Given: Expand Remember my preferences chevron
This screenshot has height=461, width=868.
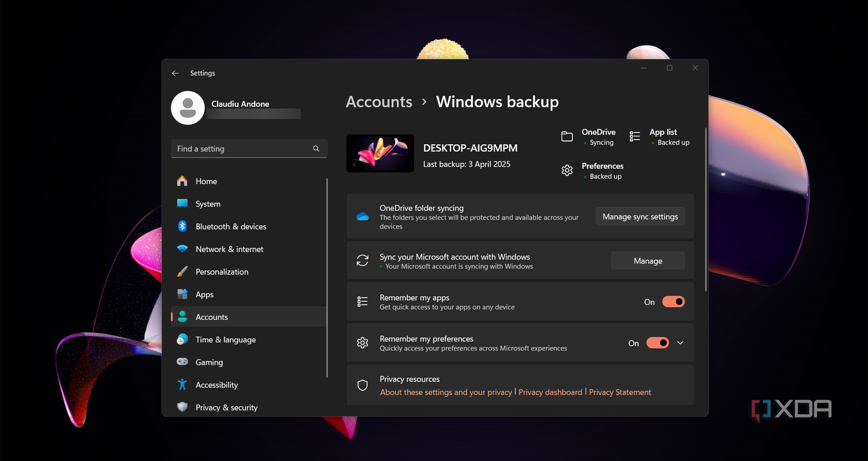Looking at the screenshot, I should [681, 343].
